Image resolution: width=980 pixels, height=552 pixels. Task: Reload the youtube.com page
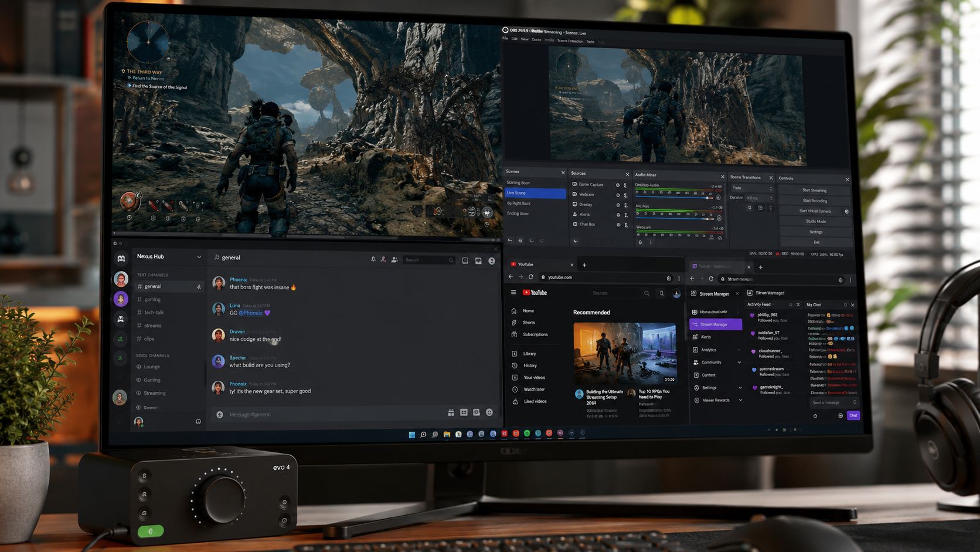531,277
